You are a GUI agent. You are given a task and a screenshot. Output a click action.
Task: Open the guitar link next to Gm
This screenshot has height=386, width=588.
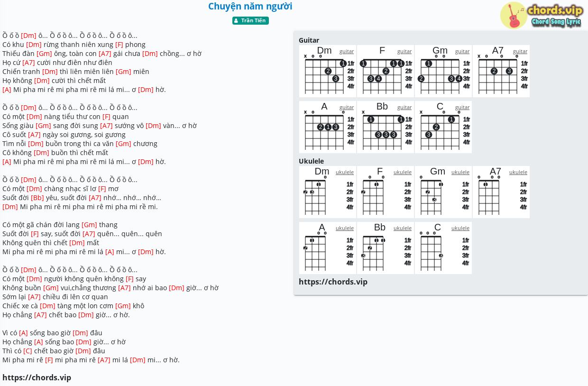[462, 51]
